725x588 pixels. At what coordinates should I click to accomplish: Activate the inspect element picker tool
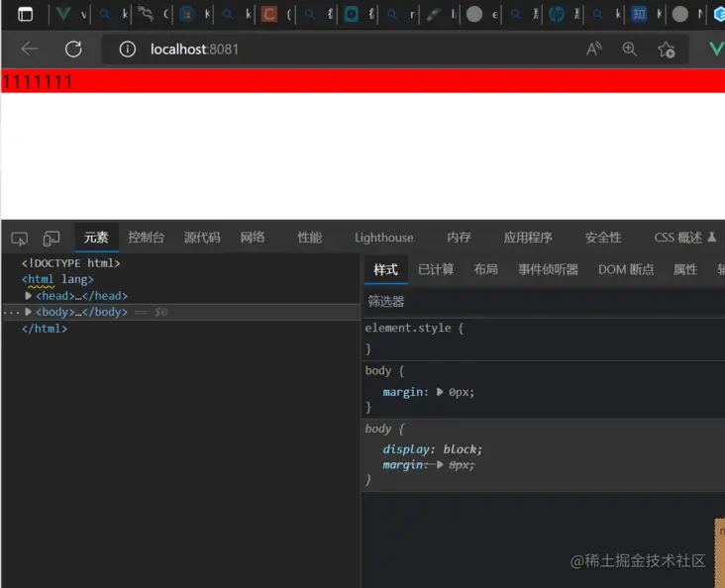20,239
